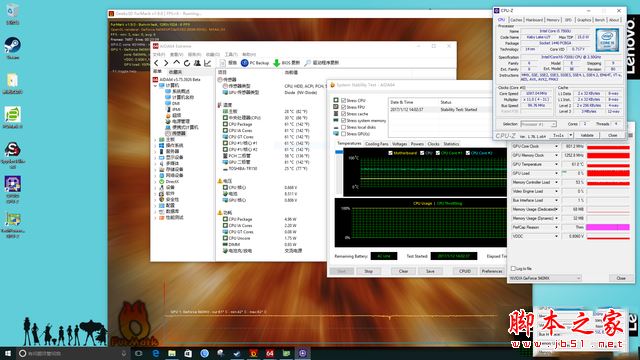Open GPU Temperature sensor dropdown
The width and height of the screenshot is (640, 360).
coord(556,164)
